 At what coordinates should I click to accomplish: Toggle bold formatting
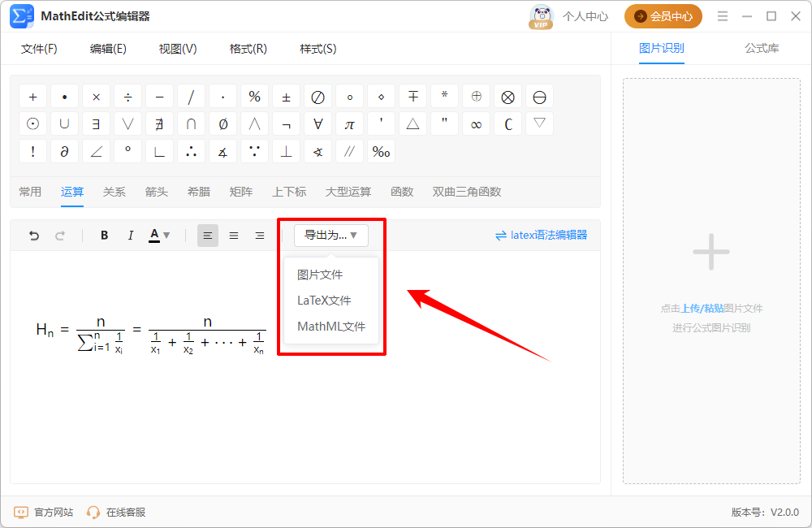coord(104,236)
